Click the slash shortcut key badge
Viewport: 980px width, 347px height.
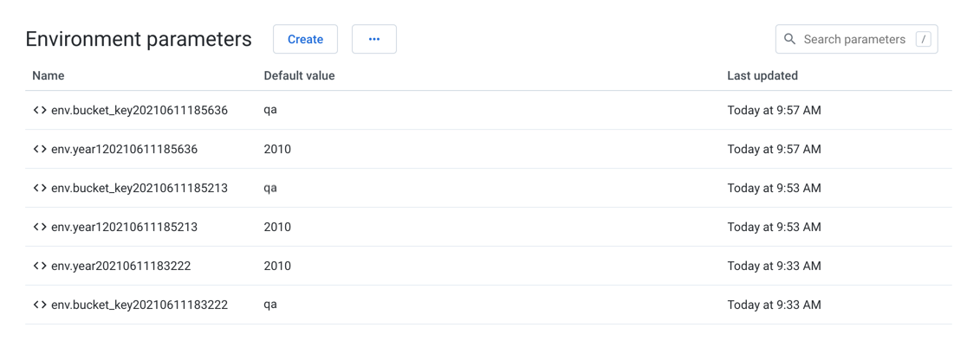tap(924, 39)
